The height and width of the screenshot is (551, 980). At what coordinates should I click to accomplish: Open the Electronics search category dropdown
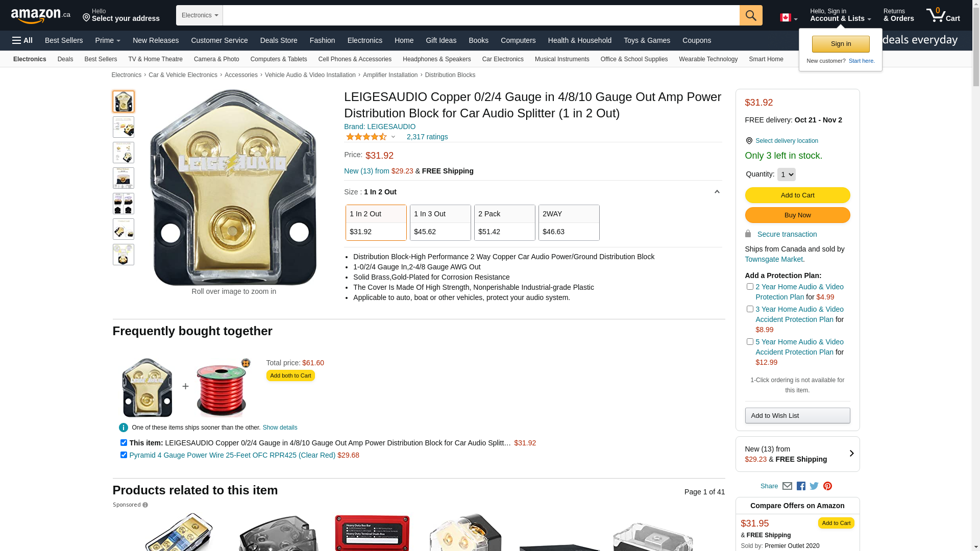pos(200,15)
